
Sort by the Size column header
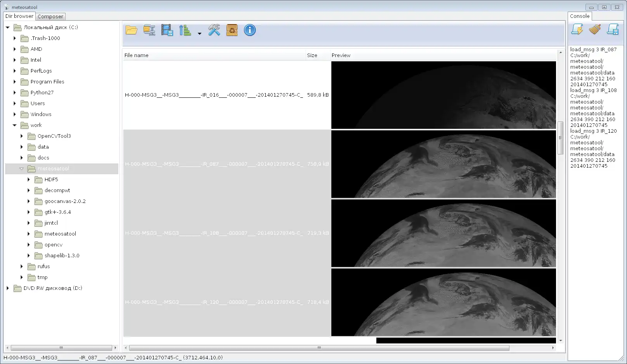[312, 55]
